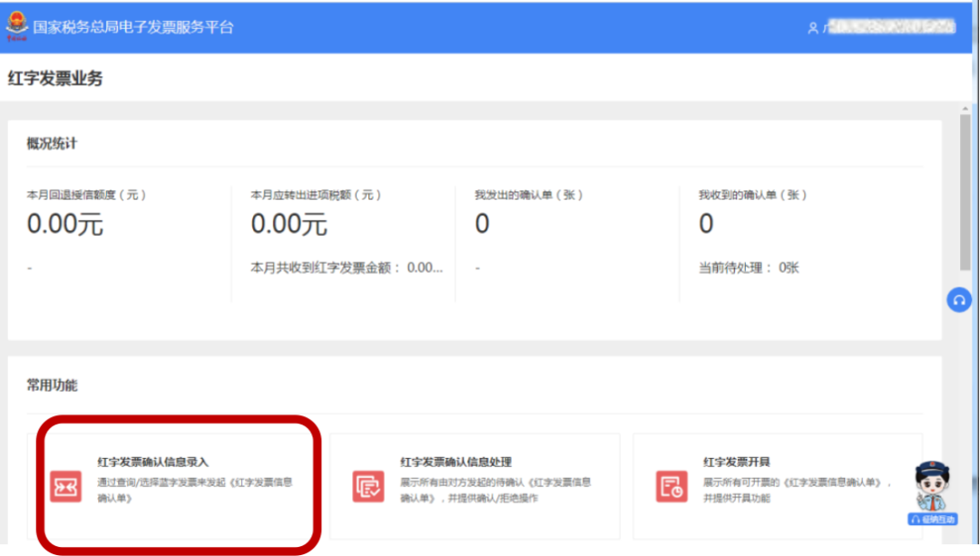Click 本月共收到红字发票金额 text

pos(347,268)
